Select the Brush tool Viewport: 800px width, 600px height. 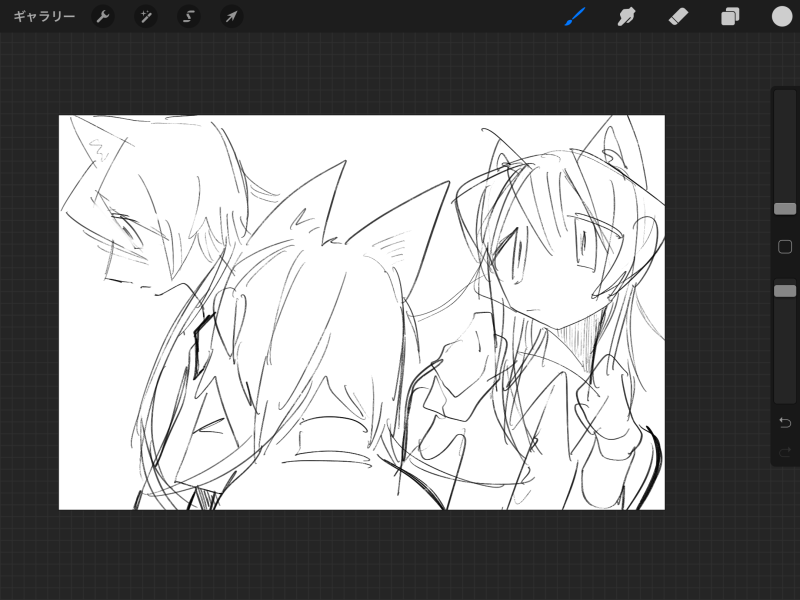click(x=575, y=16)
